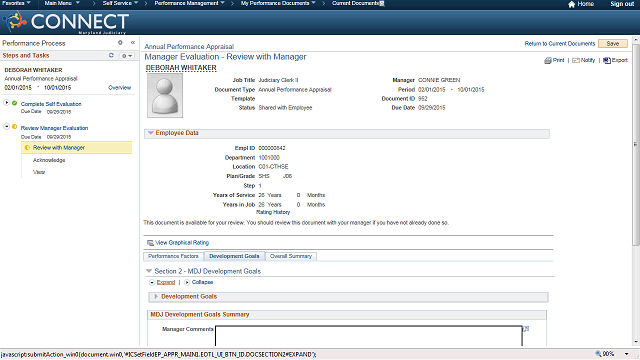Select the View task in the side panel
640x360 pixels.
point(39,172)
